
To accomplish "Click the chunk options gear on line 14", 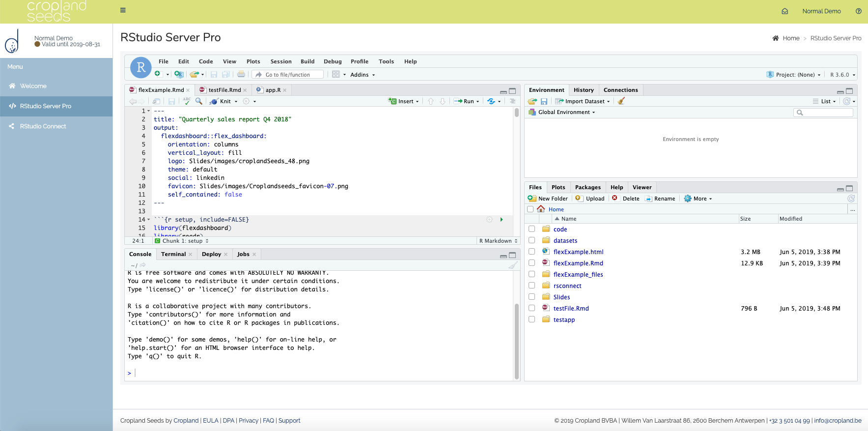I will tap(489, 220).
